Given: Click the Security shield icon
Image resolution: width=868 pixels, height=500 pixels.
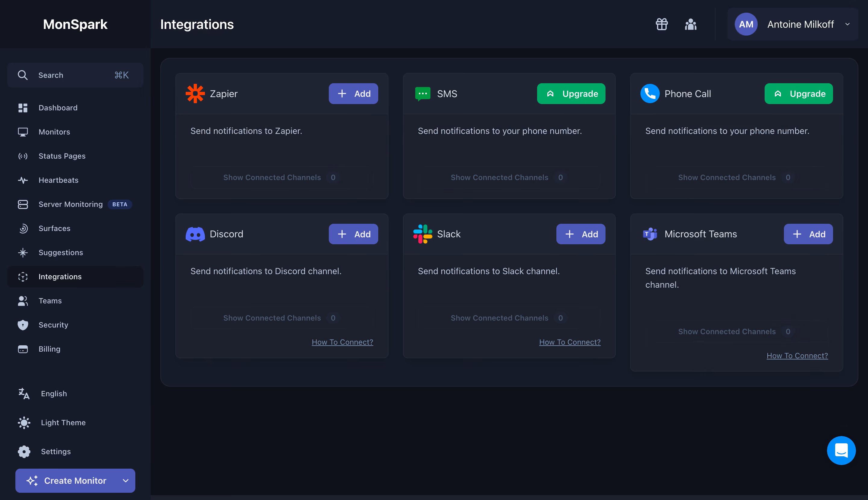Looking at the screenshot, I should (x=23, y=325).
